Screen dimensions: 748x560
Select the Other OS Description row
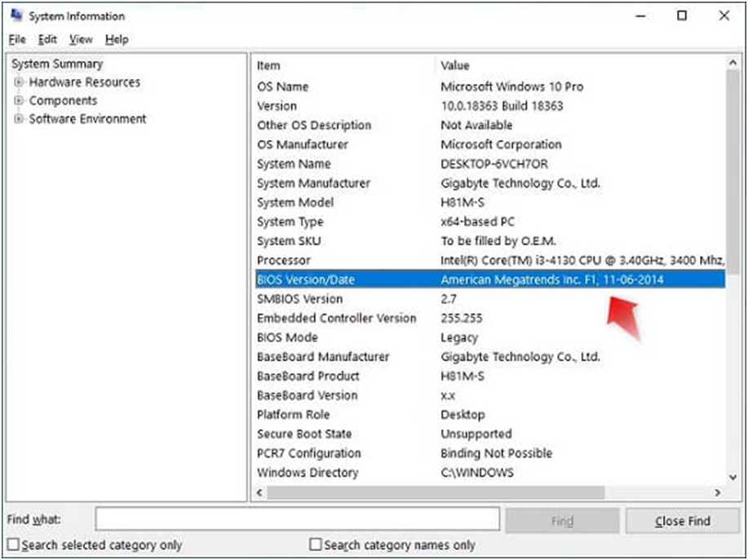click(490, 126)
